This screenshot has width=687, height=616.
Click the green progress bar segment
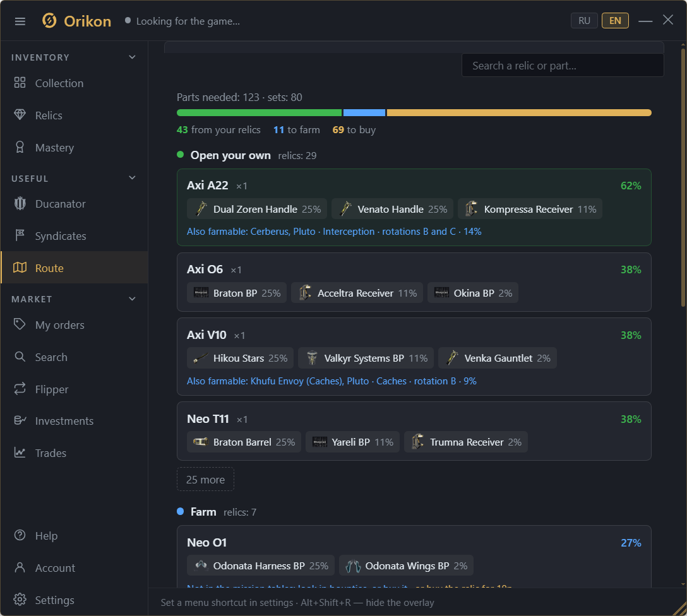[259, 113]
